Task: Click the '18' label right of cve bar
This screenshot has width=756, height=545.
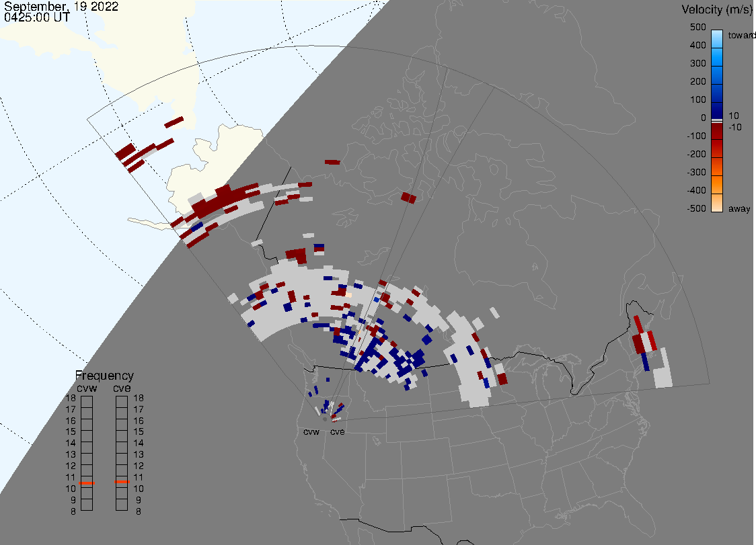Action: [x=139, y=398]
